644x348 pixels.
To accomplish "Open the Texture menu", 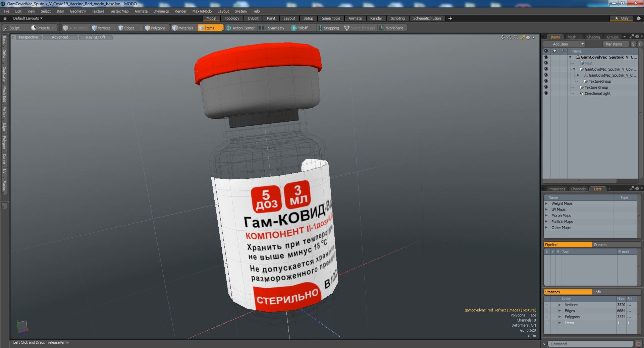I will click(x=98, y=11).
